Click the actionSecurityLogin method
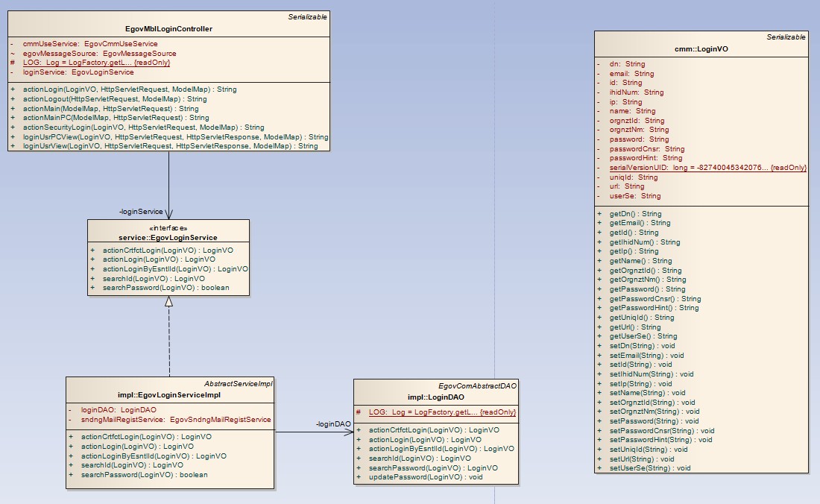 coord(143,127)
